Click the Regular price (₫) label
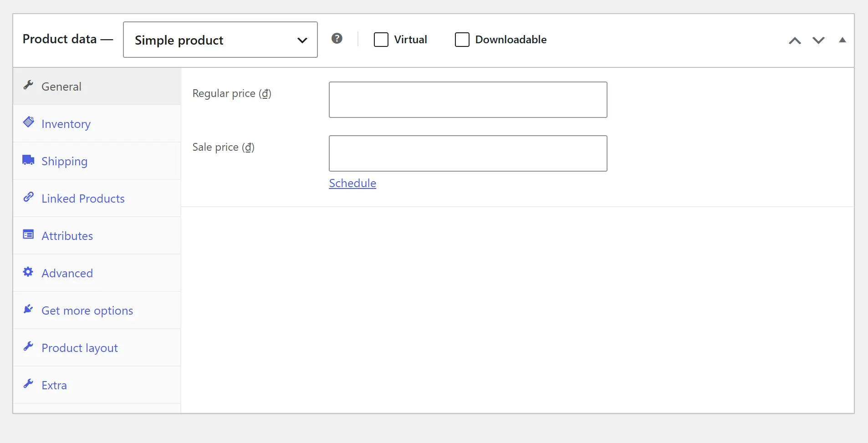 (232, 93)
